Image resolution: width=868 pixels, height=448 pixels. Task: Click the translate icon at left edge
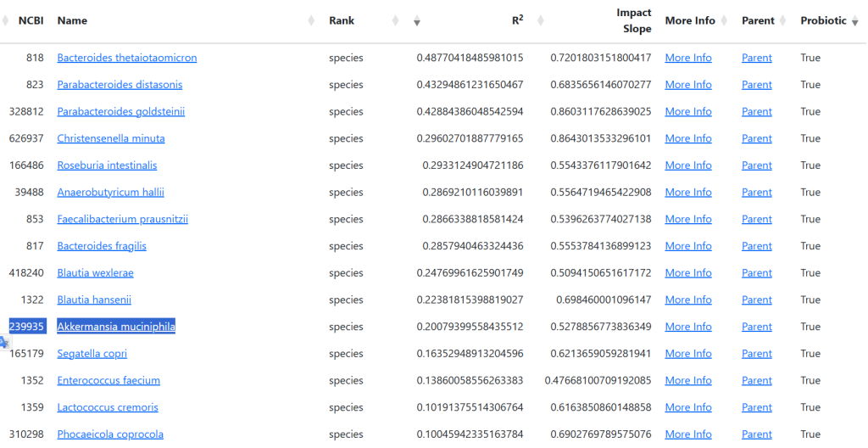point(4,342)
